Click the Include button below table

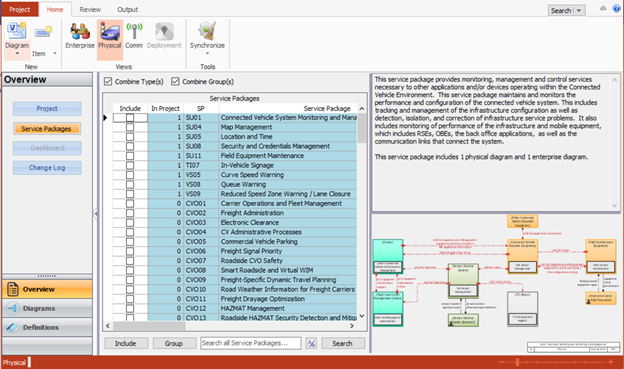coord(126,343)
